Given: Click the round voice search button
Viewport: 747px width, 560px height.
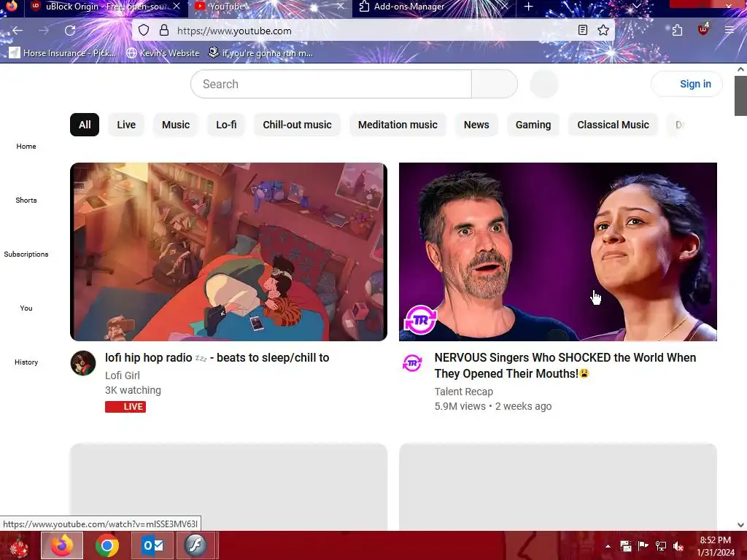Looking at the screenshot, I should (544, 85).
